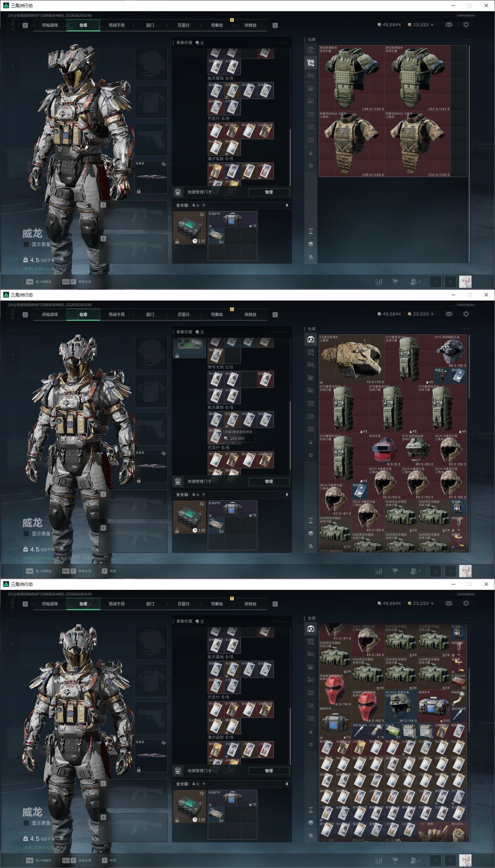Viewport: 495px width, 868px height.
Task: Click Q key icon left of tabs in top window
Action: (25, 25)
